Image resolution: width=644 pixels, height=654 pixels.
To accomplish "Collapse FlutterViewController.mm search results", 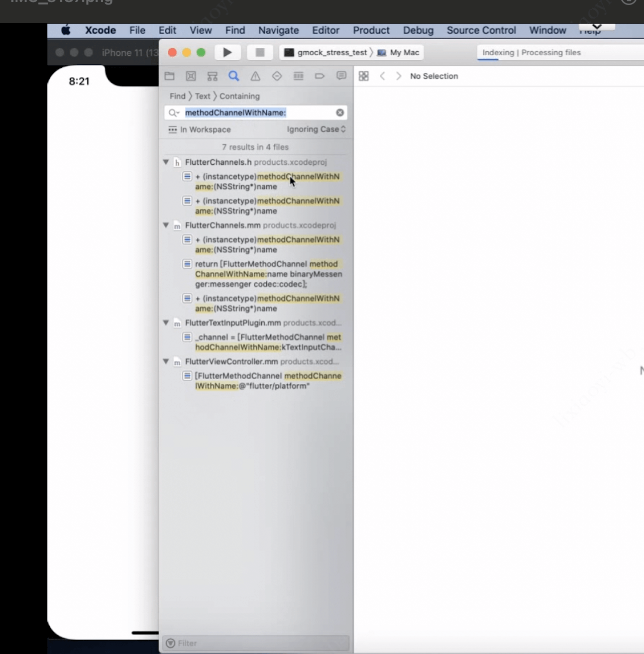I will click(x=166, y=362).
